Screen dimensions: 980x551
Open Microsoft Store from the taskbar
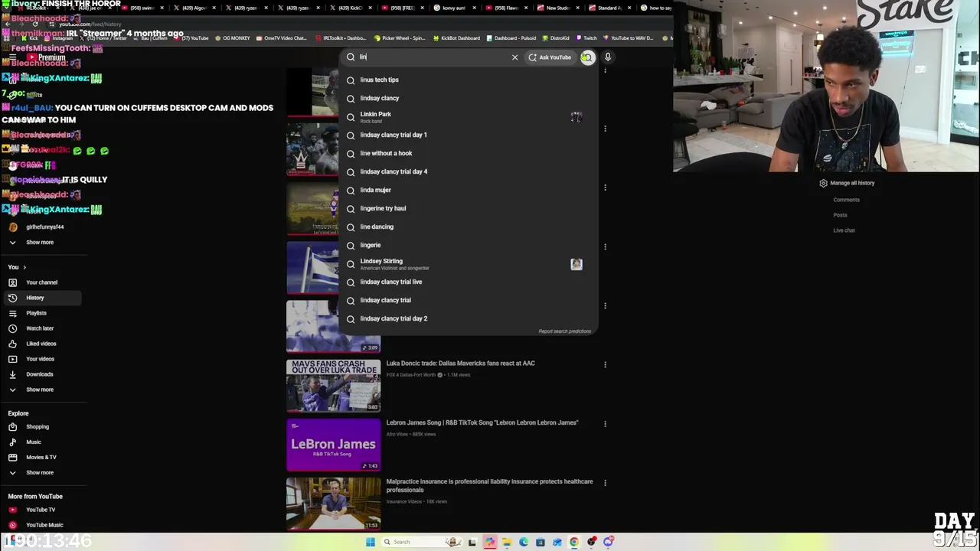(541, 542)
